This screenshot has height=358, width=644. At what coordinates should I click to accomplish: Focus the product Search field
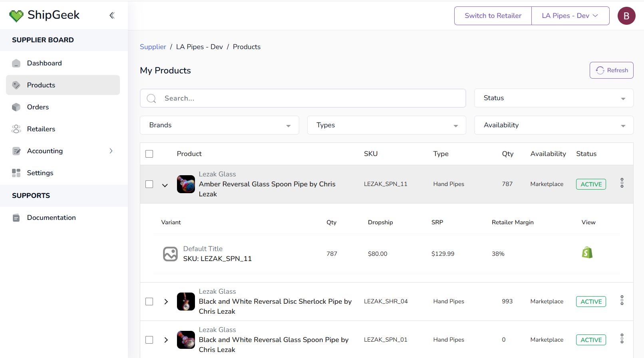coord(303,98)
